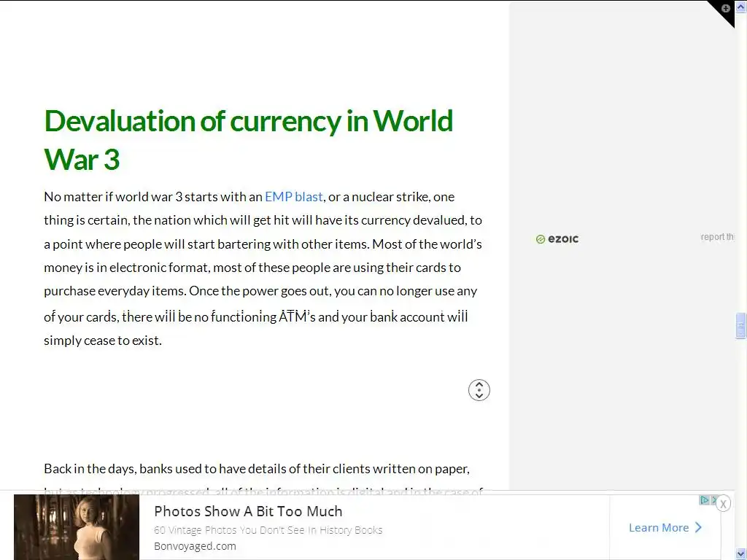Screen dimensions: 747x560
Task: Click the report this ad link
Action: tap(717, 237)
